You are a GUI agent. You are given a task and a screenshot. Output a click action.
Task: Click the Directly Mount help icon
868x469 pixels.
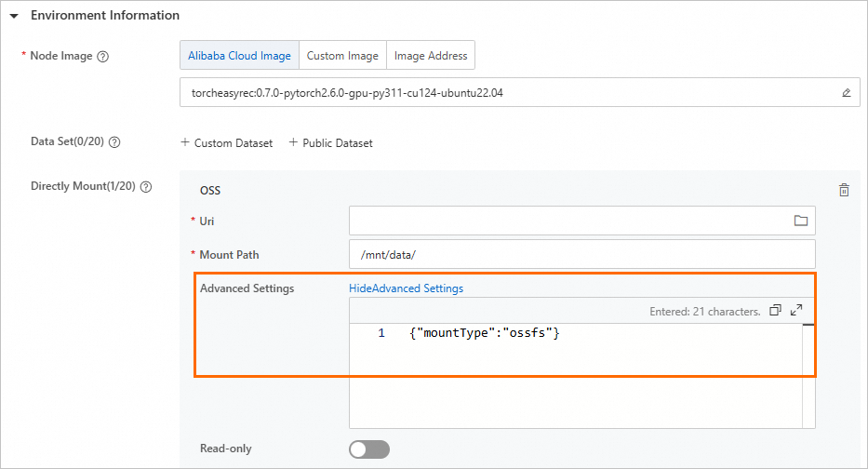(145, 186)
